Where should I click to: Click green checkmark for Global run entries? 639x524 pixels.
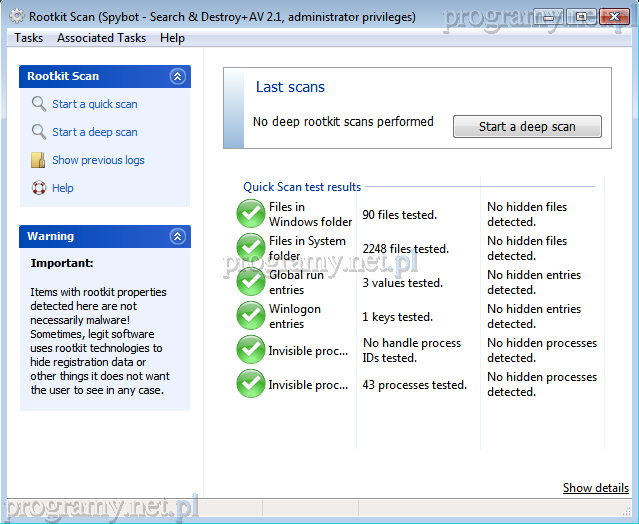pyautogui.click(x=251, y=282)
